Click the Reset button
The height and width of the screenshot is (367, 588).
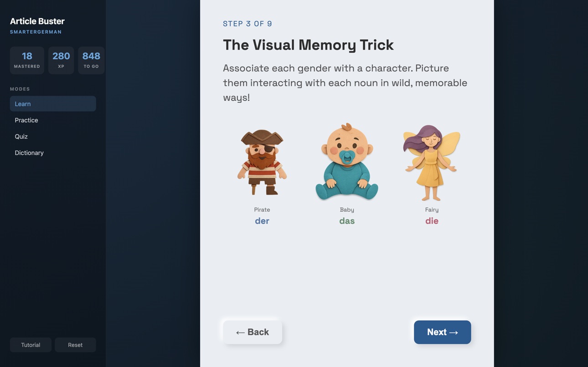point(75,345)
